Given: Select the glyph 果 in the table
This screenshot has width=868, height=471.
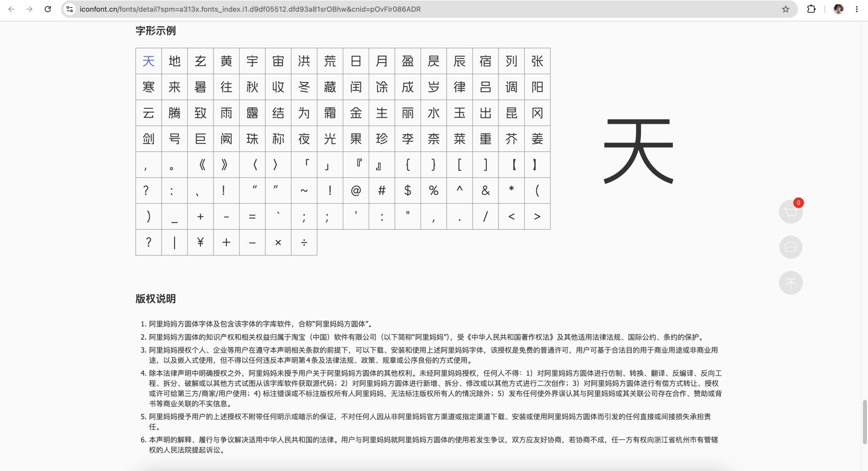Looking at the screenshot, I should [x=356, y=139].
